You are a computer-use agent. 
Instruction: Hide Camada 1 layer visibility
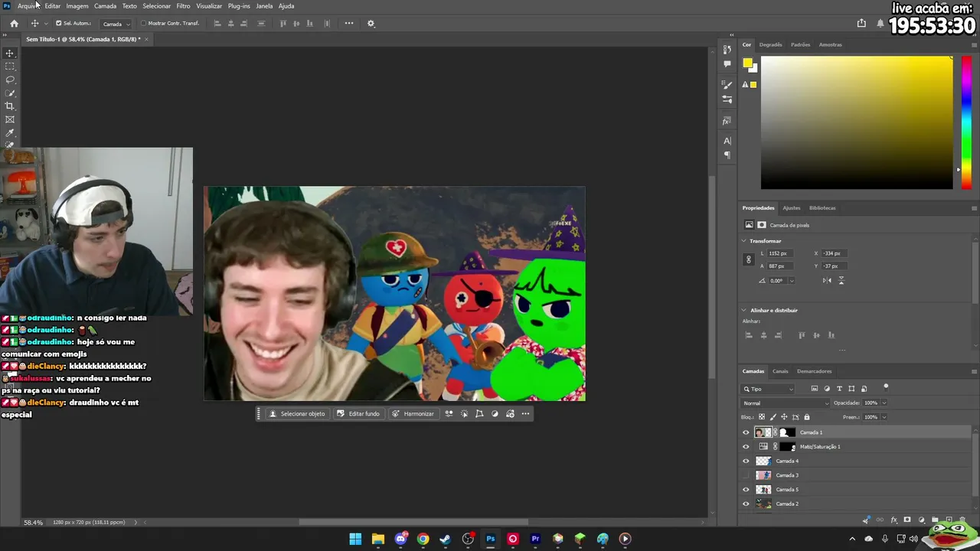coord(746,432)
